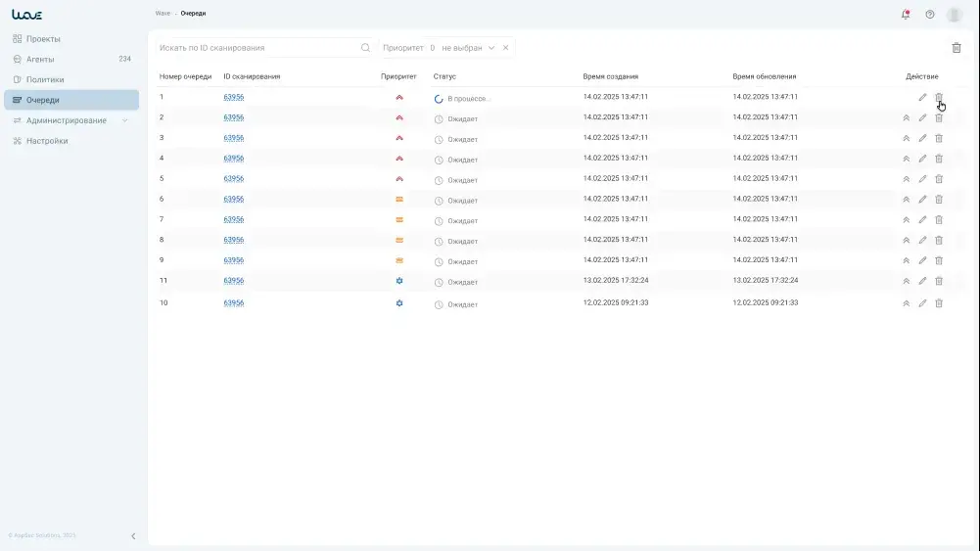Delete queue item number 1
This screenshot has height=551, width=980.
[939, 98]
